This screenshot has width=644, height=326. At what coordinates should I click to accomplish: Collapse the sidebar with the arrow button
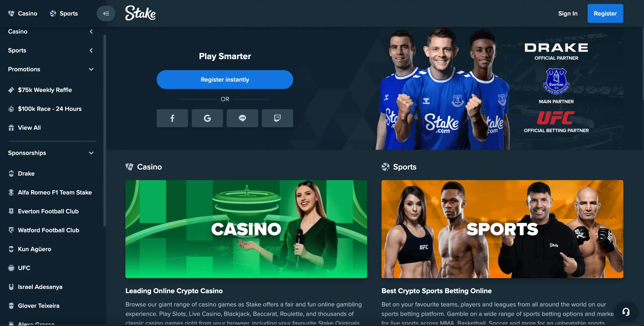[106, 13]
